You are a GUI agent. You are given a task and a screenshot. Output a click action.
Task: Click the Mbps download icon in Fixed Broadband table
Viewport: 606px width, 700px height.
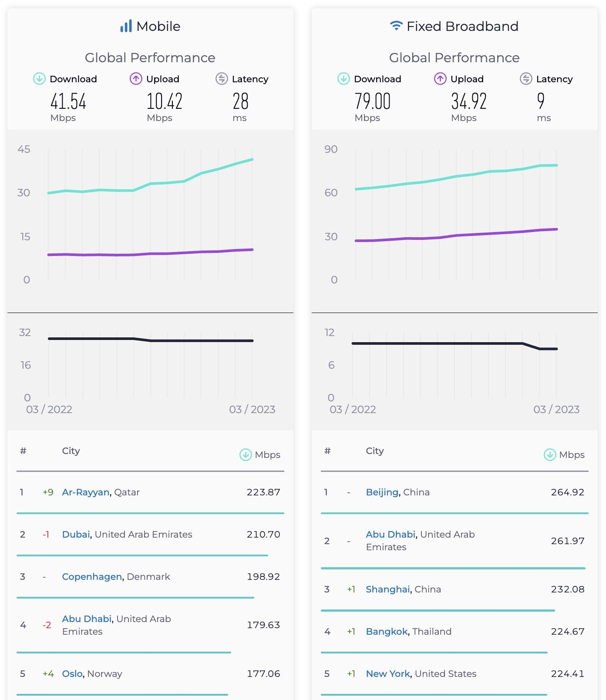(550, 455)
